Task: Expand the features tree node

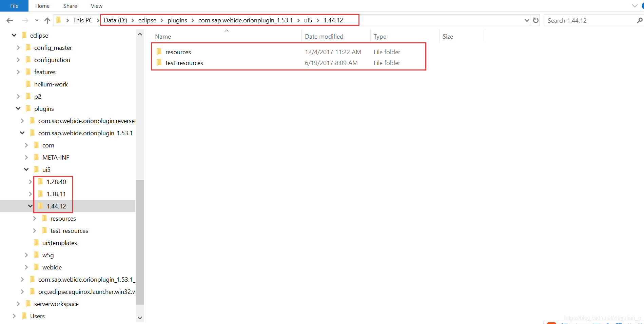Action: coord(18,72)
